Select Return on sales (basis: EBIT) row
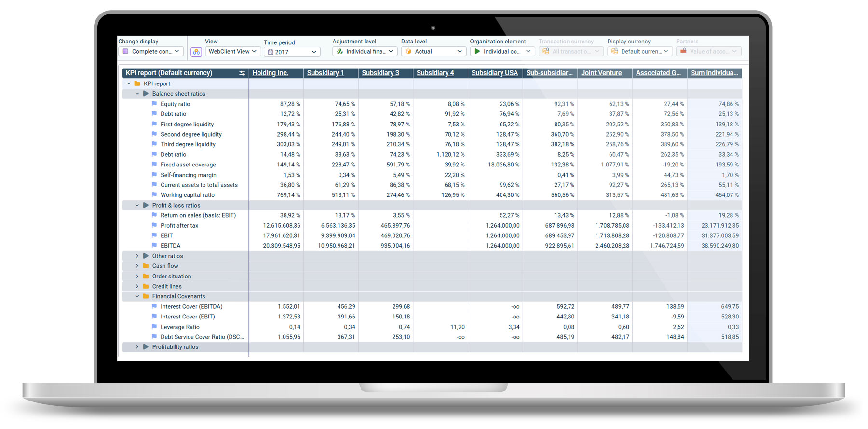 point(432,215)
